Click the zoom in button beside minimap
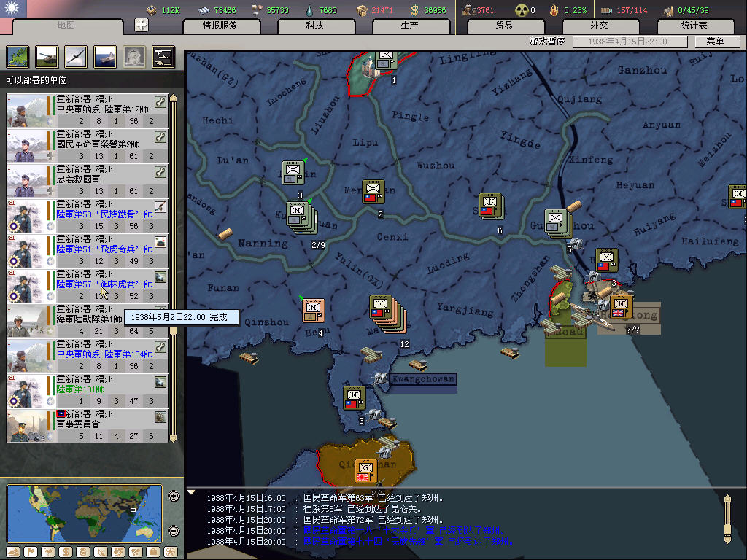The height and width of the screenshot is (560, 747). pyautogui.click(x=174, y=497)
